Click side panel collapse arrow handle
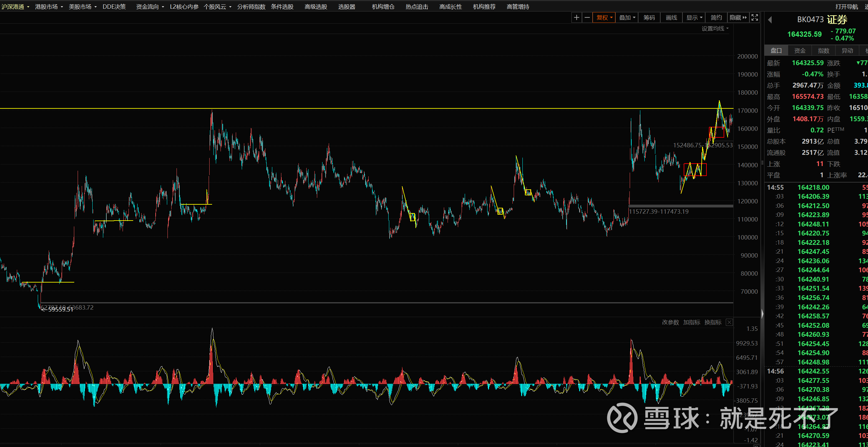Image resolution: width=868 pixels, height=447 pixels. (x=762, y=314)
